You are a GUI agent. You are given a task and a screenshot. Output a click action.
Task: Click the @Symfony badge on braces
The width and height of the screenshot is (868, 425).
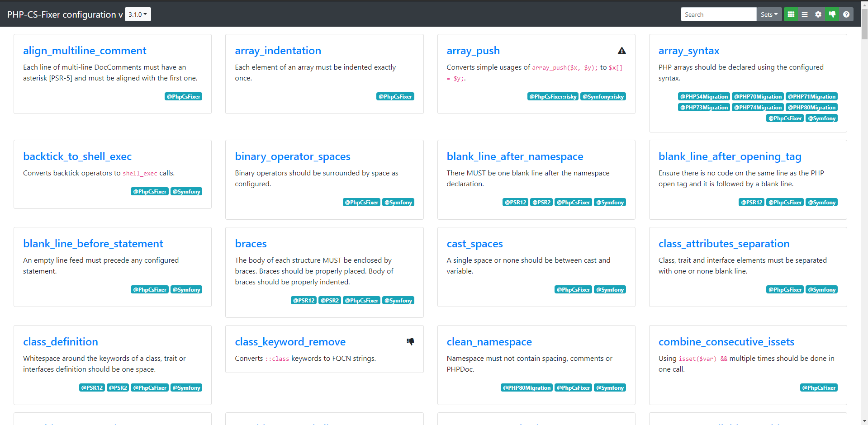click(398, 301)
